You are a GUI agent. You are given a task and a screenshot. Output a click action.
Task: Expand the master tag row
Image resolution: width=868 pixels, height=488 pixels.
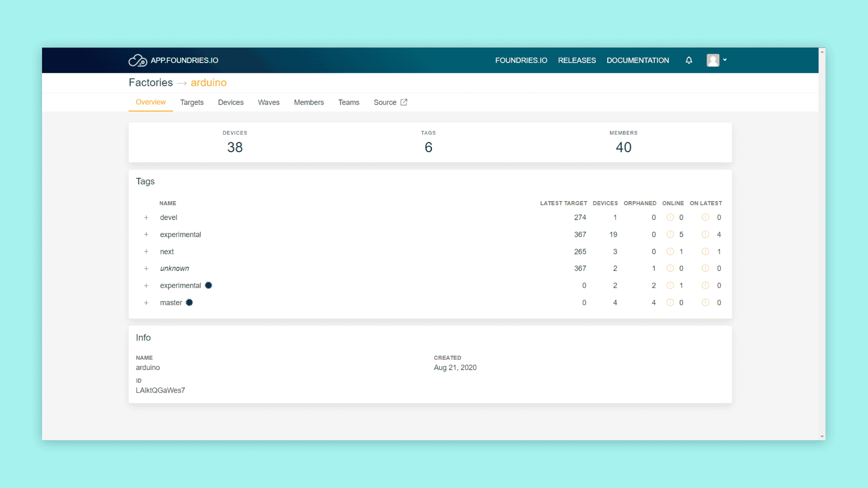click(146, 303)
